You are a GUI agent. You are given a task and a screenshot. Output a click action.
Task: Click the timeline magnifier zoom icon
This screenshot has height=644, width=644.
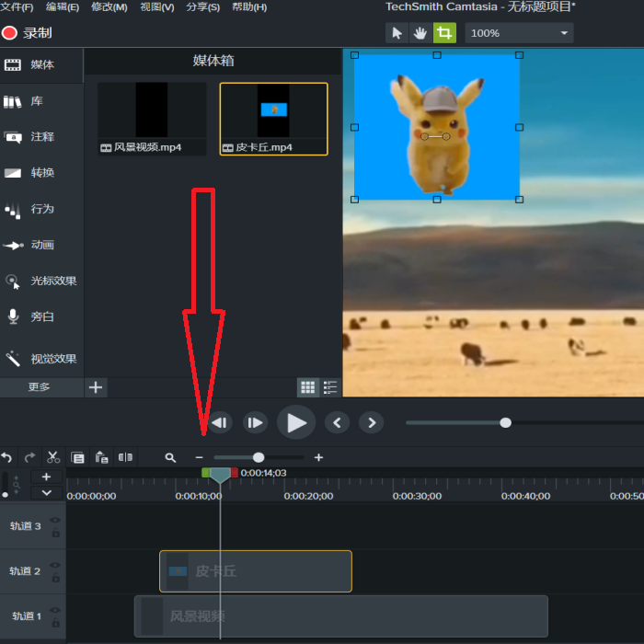pos(170,457)
